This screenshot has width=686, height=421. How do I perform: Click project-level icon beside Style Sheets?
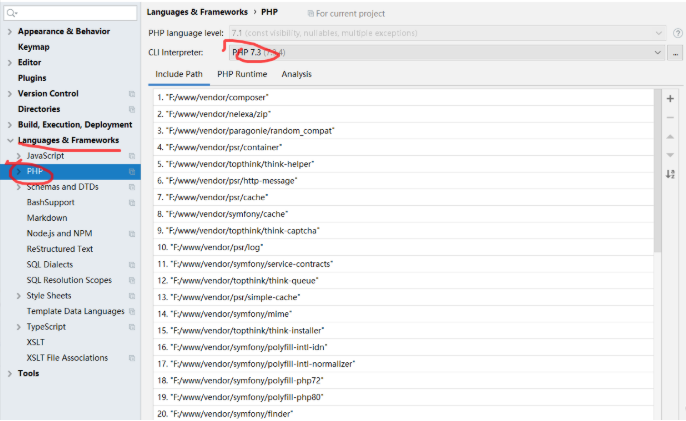132,296
